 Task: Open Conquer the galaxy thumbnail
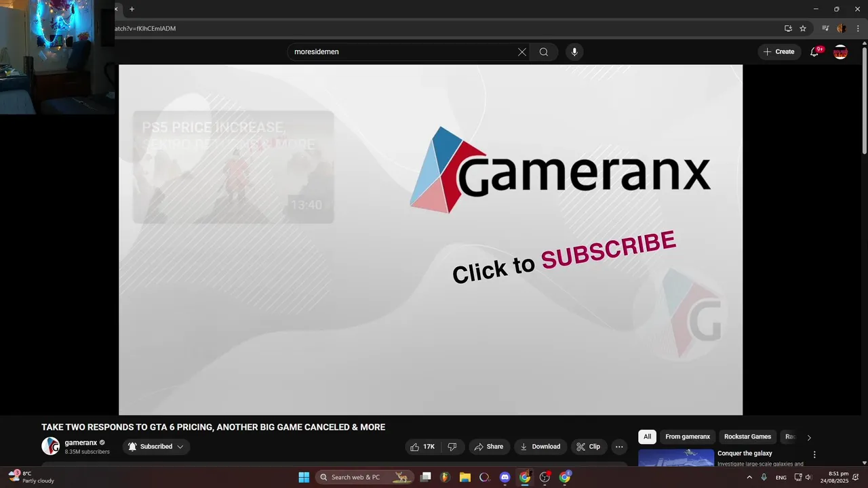click(x=676, y=458)
